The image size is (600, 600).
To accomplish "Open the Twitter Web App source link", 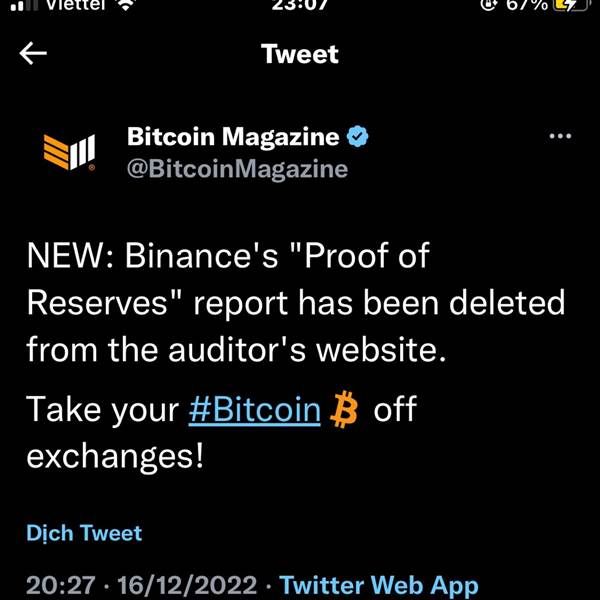I will pyautogui.click(x=379, y=585).
